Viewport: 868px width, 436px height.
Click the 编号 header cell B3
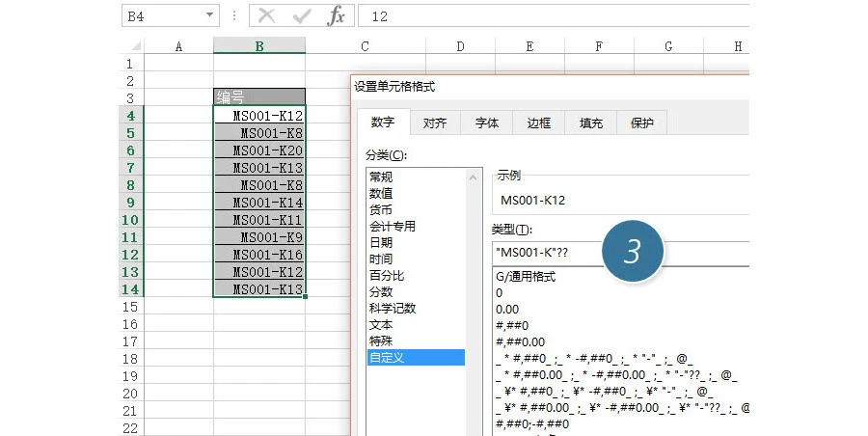tap(259, 97)
